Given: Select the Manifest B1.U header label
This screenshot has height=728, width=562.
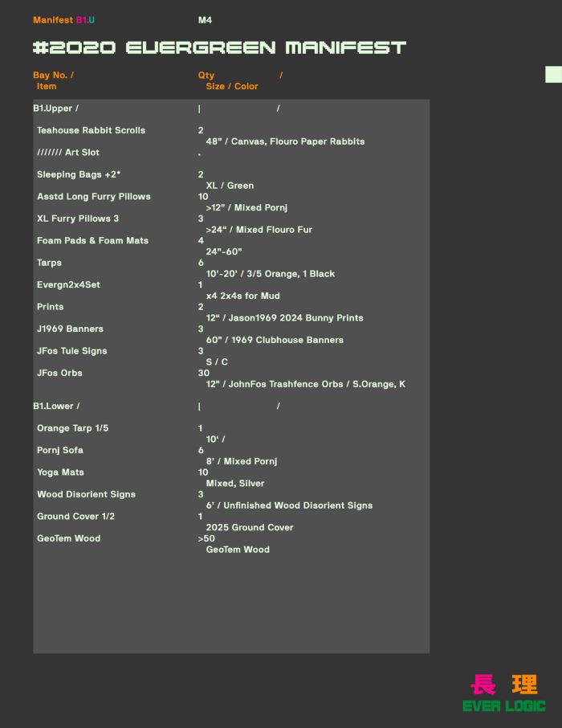Looking at the screenshot, I should click(63, 20).
